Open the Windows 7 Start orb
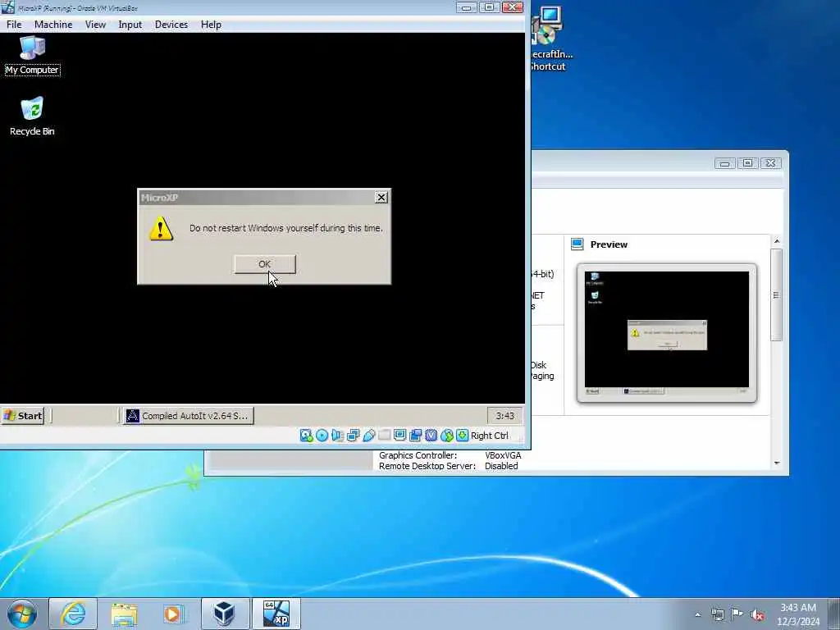Viewport: 840px width, 630px height. pos(22,614)
